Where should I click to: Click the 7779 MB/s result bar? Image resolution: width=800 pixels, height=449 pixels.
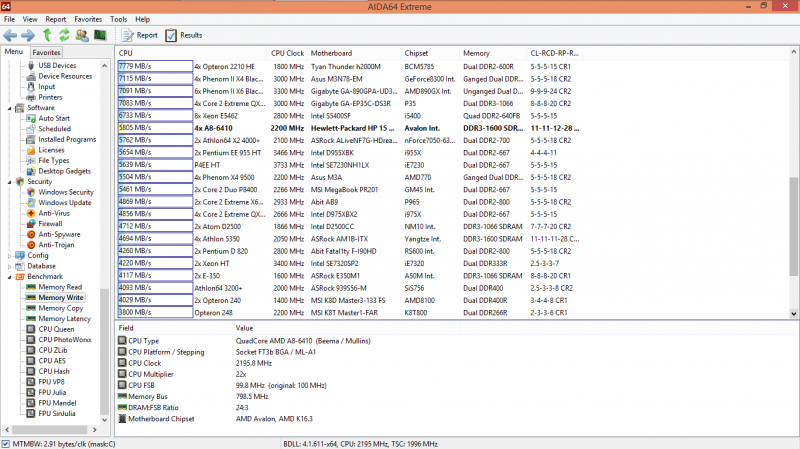pos(155,66)
